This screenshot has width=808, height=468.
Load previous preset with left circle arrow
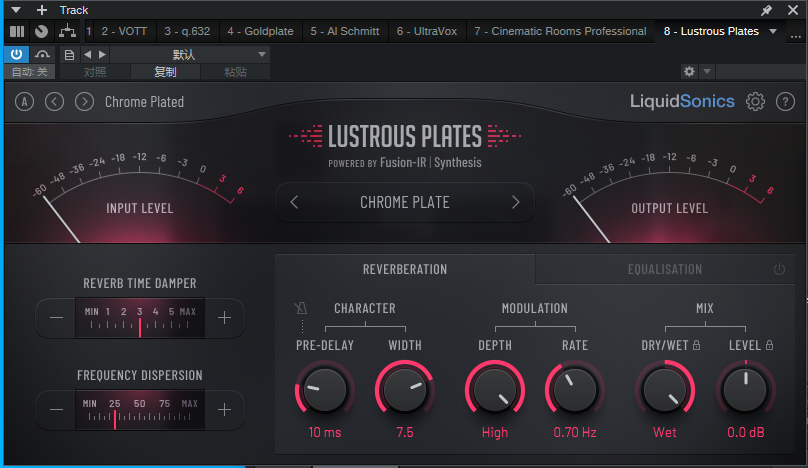pyautogui.click(x=54, y=102)
